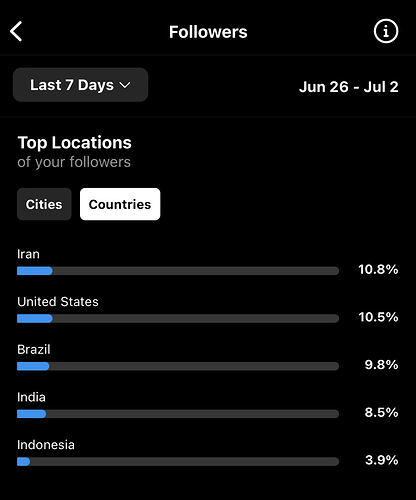Click the India percentage bar

point(178,414)
